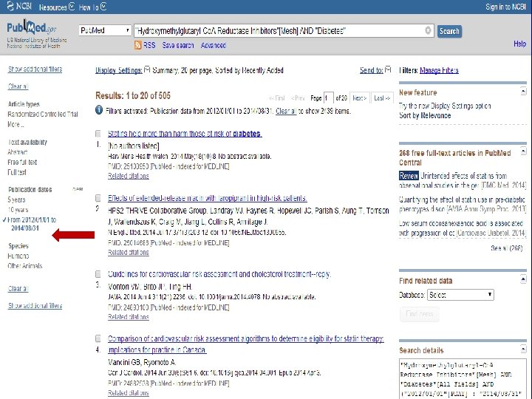Open article Statins help more than harm
Image resolution: width=532 pixels, height=399 pixels.
185,134
